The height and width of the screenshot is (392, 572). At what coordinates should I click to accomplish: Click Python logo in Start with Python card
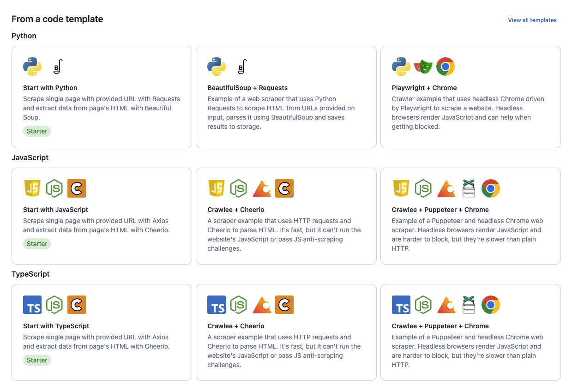(32, 66)
